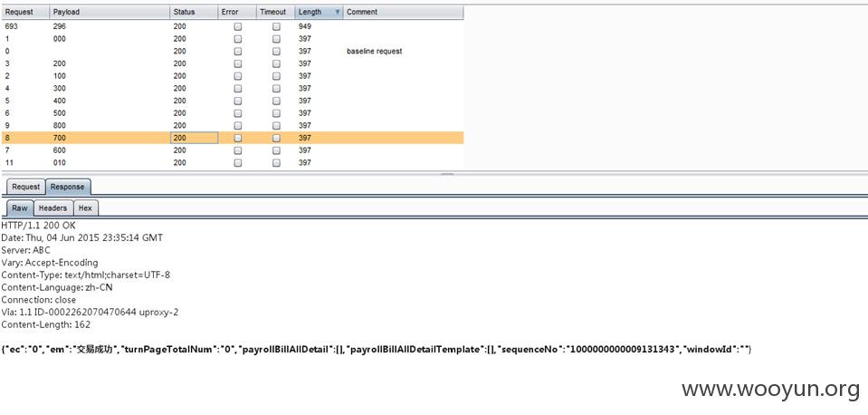Tick Timeout checkbox for baseline request row
Viewport: 868px width, 415px height.
(276, 52)
